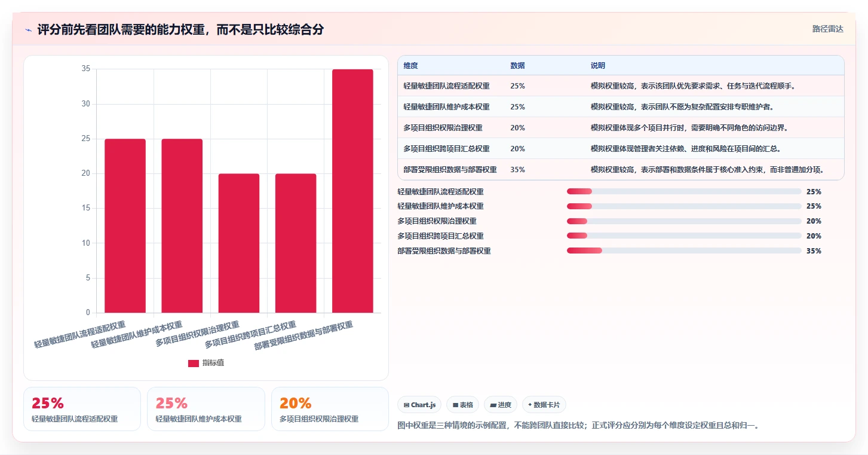Click the 数据卡片 chip
Viewport: 868px width, 455px height.
click(x=544, y=405)
